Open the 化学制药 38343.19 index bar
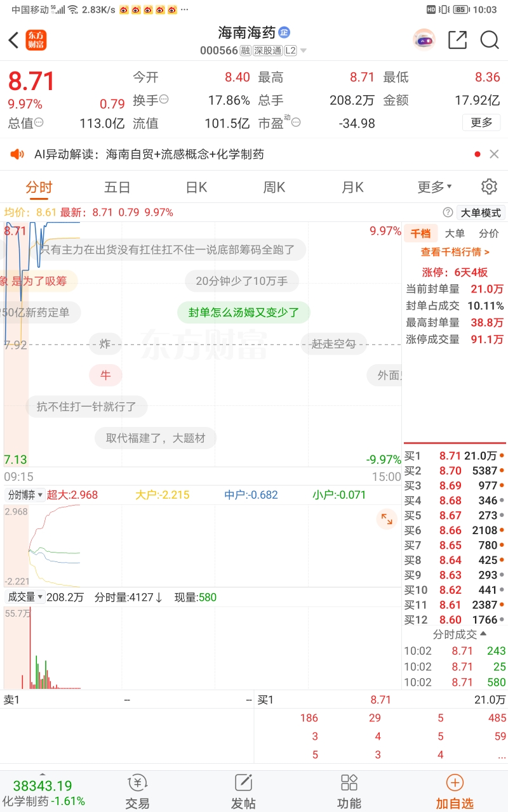 click(x=43, y=793)
